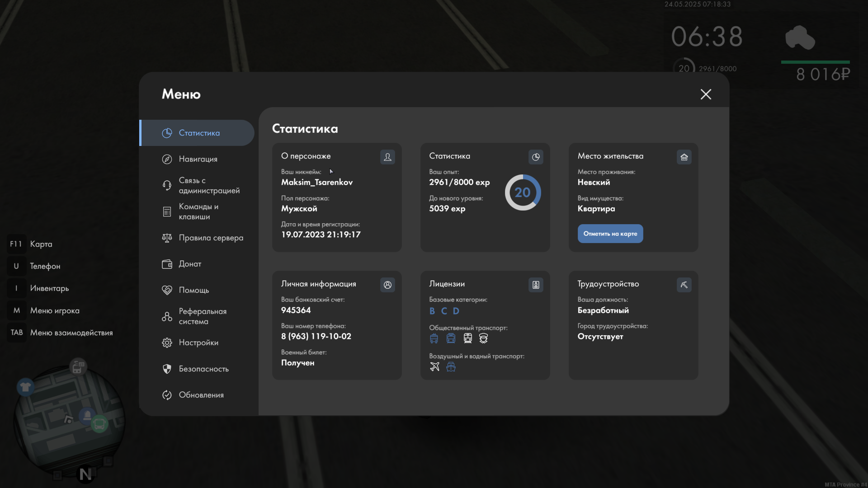The image size is (868, 488).
Task: Click the headset icon for admin contact
Action: tap(167, 185)
